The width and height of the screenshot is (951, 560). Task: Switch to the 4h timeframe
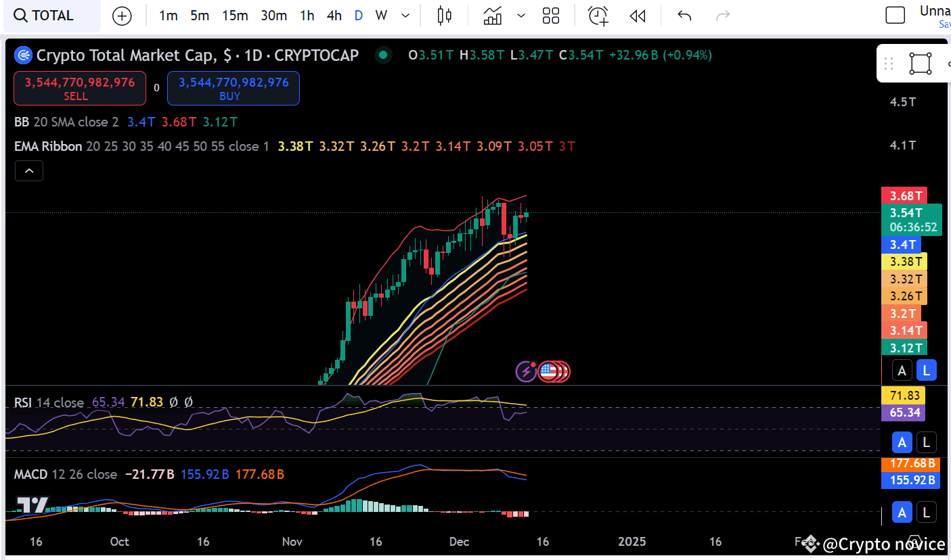[x=334, y=16]
